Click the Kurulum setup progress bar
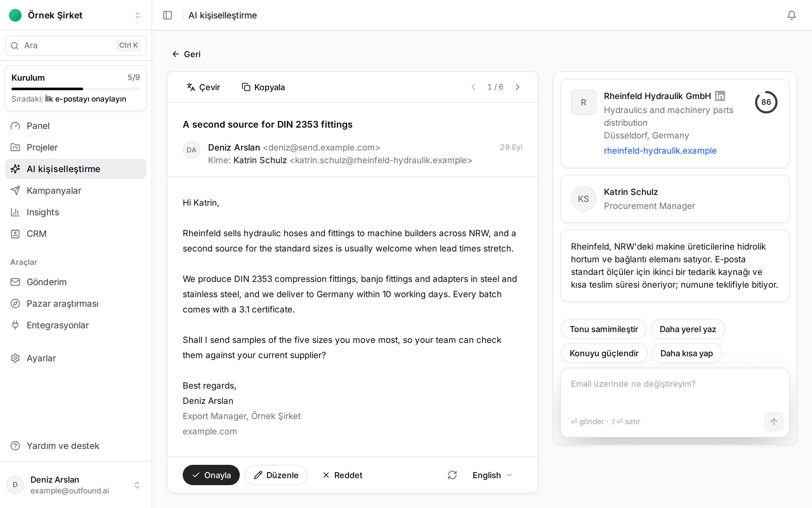Screen dimensions: 812x508 76,89
